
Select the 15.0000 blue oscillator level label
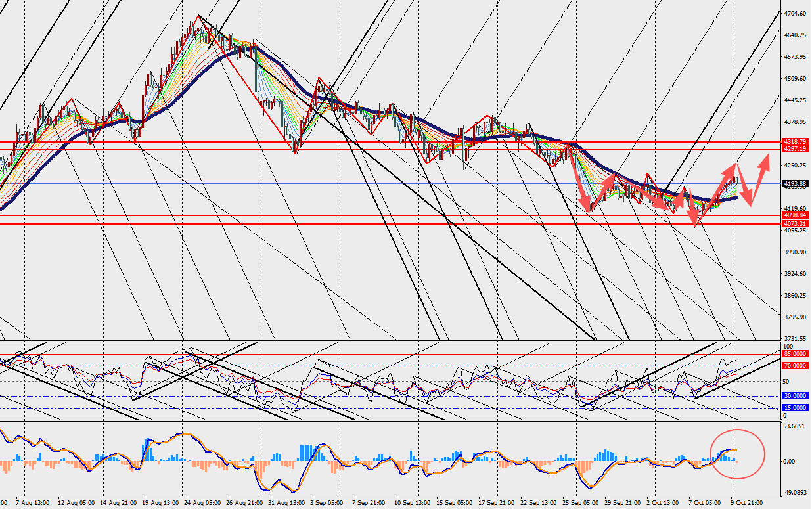pyautogui.click(x=795, y=408)
